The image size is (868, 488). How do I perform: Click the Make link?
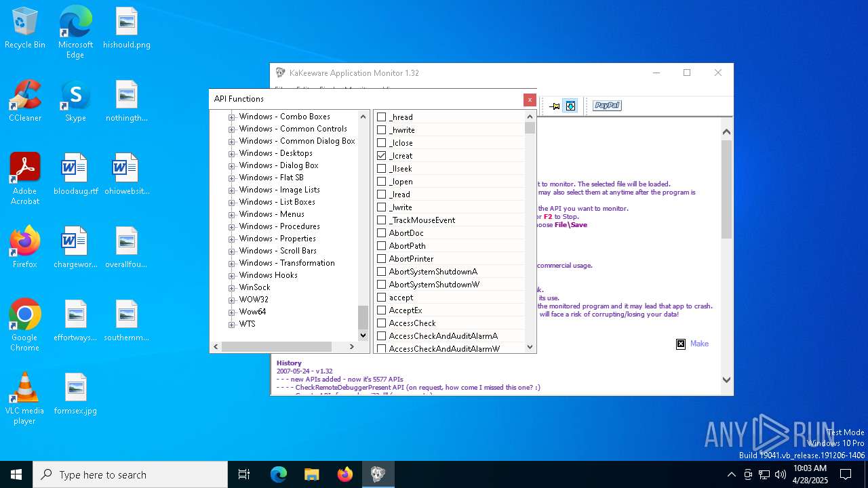point(699,344)
